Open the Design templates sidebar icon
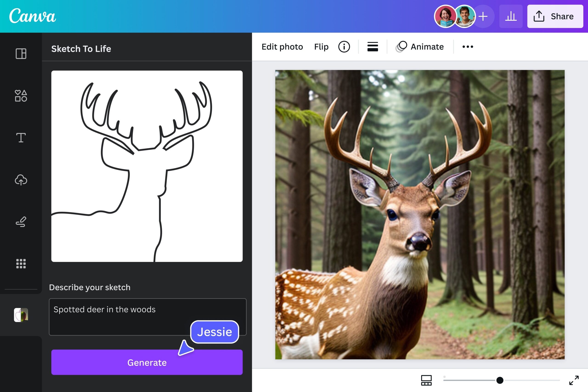Screen dimensions: 588x392 coord(21,54)
